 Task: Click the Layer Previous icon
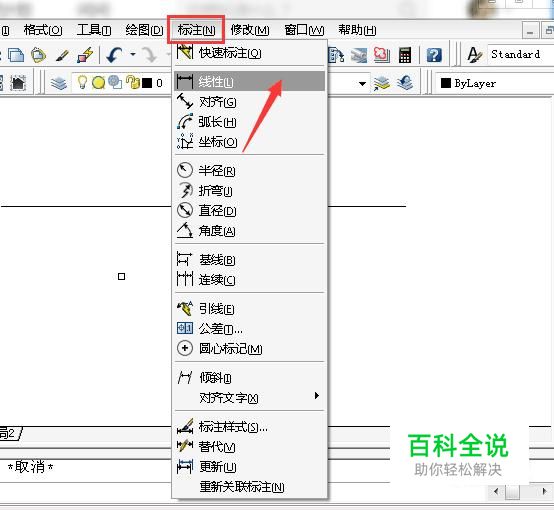point(405,83)
